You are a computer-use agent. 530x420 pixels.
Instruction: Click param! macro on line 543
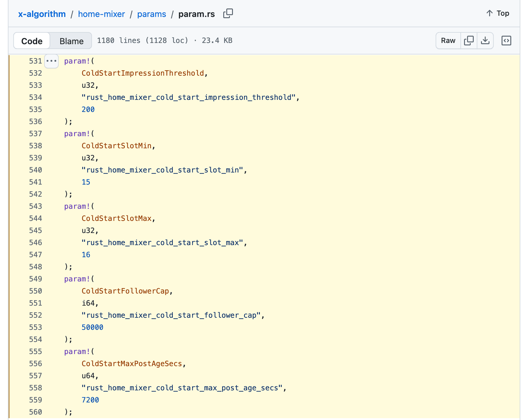click(x=77, y=206)
